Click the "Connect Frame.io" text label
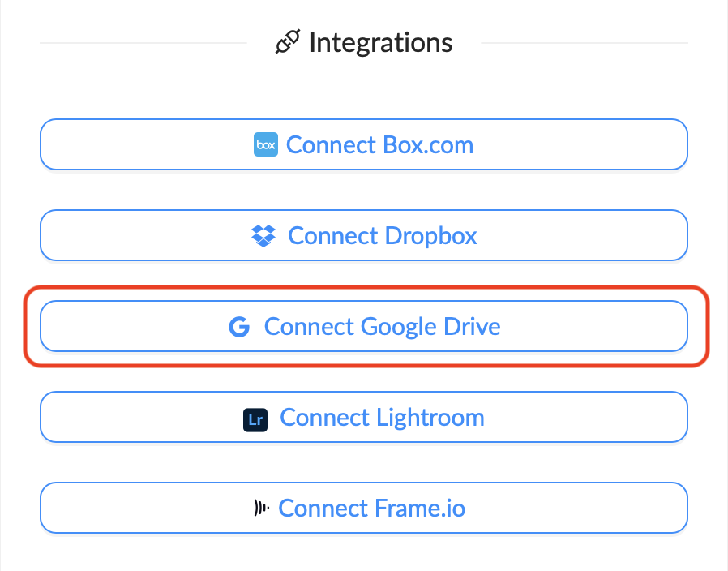 pos(372,509)
